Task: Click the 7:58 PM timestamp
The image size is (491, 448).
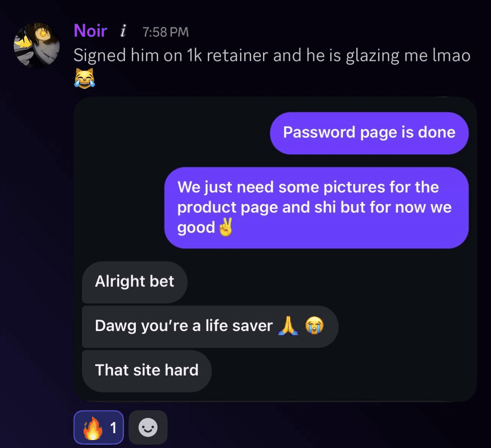Action: (x=165, y=32)
